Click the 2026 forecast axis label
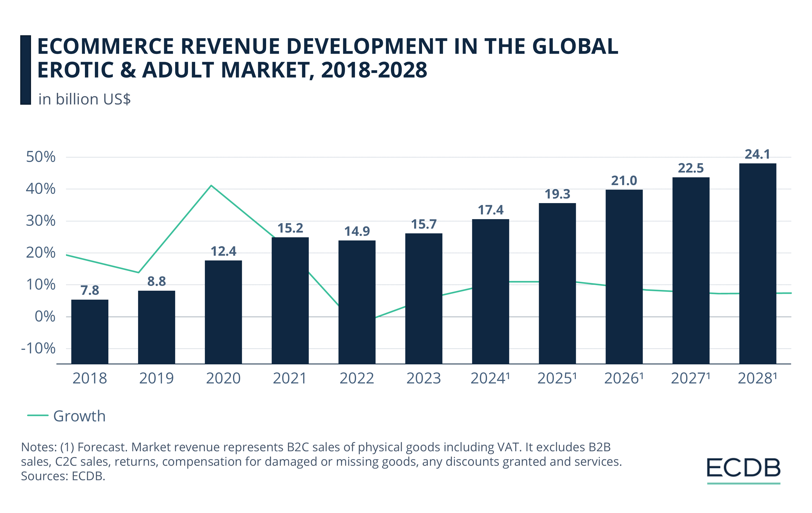The image size is (812, 513). click(623, 378)
